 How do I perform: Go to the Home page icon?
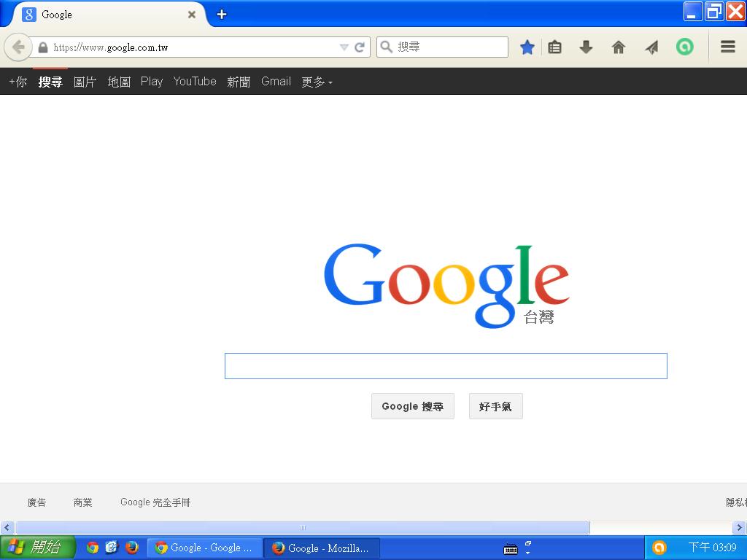pos(619,47)
